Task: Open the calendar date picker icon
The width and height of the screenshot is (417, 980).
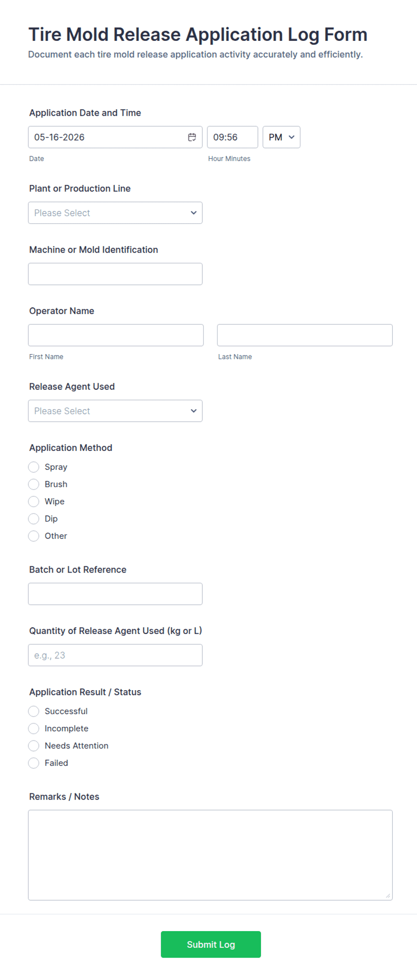Action: [x=192, y=137]
